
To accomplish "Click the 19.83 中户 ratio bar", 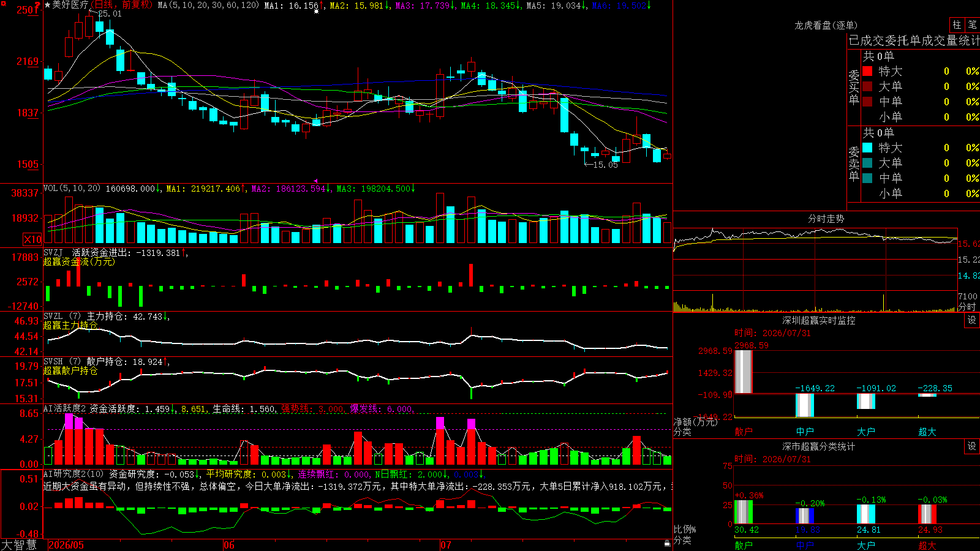I will [805, 515].
